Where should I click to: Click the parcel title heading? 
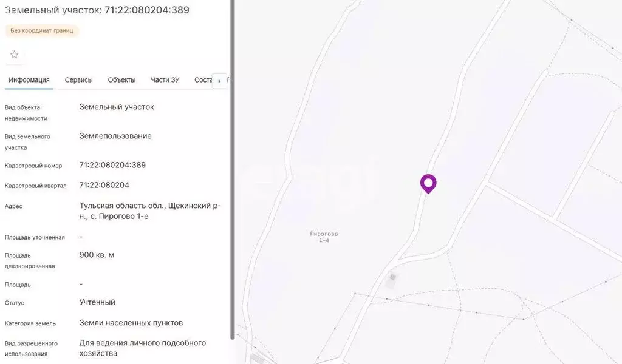[97, 10]
